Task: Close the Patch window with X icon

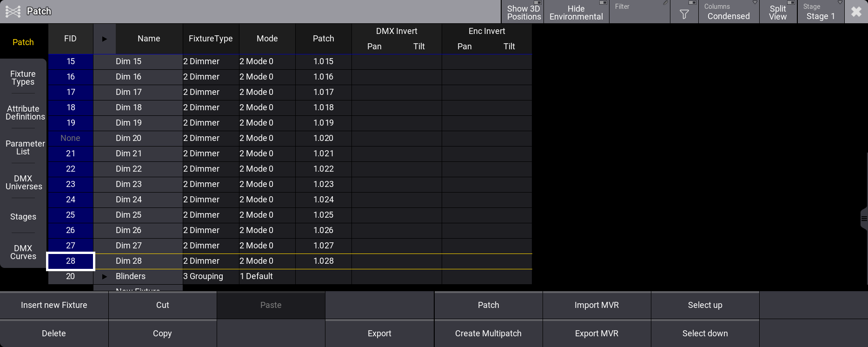Action: click(x=856, y=12)
